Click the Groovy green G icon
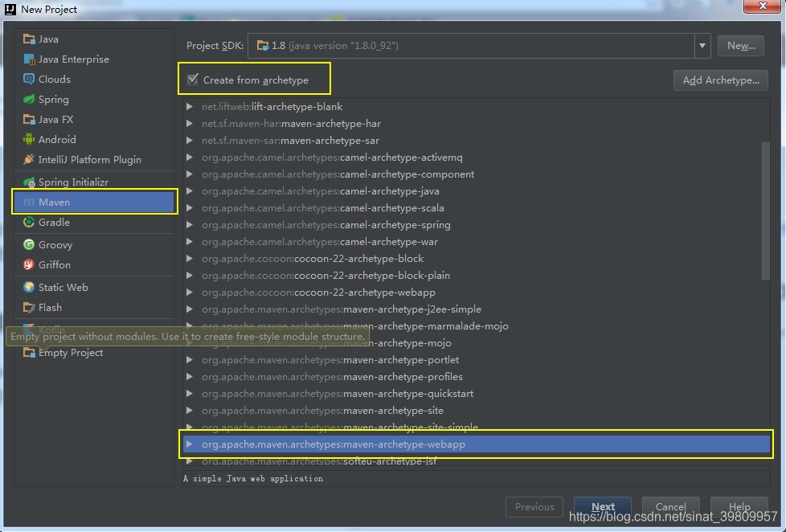This screenshot has width=786, height=532. coord(29,244)
